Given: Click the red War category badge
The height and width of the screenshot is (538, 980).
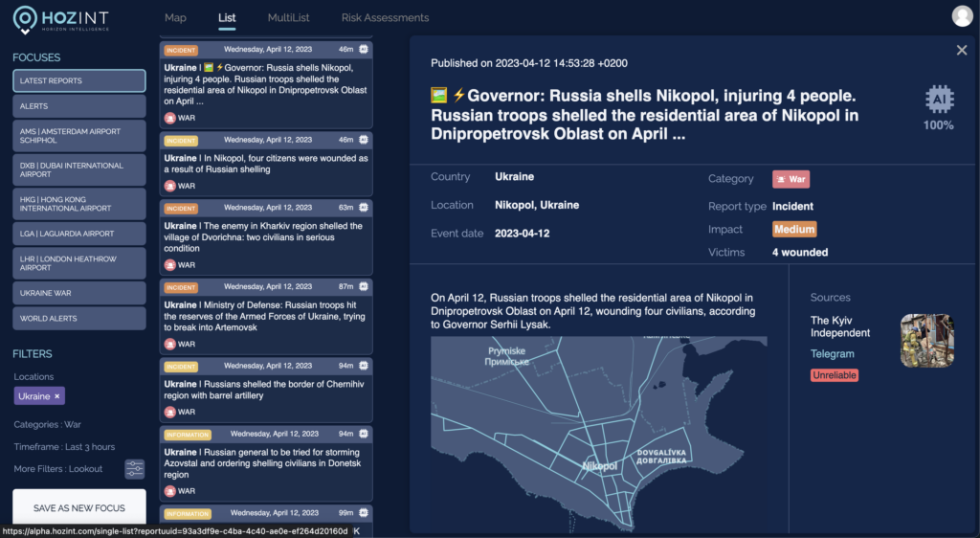Looking at the screenshot, I should pyautogui.click(x=791, y=178).
